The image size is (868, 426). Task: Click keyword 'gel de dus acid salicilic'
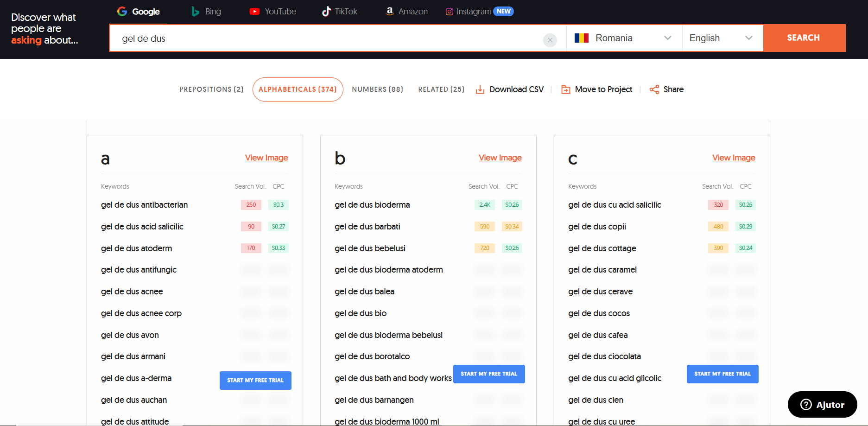(x=142, y=227)
